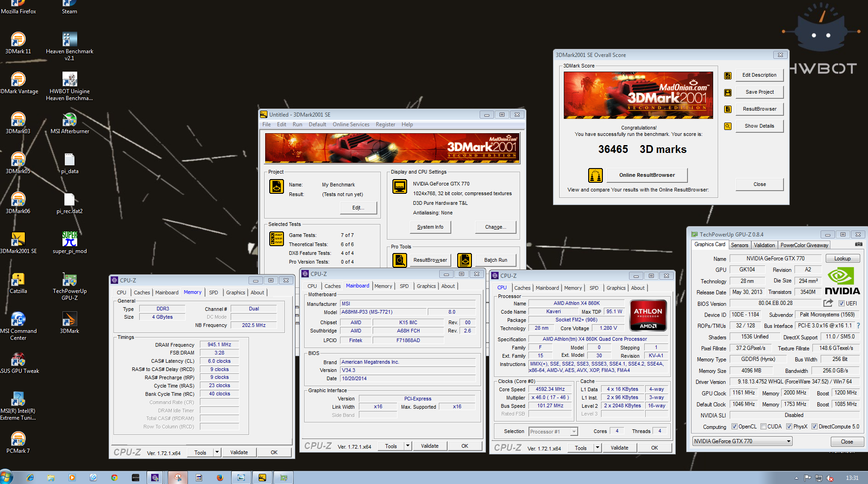Click the ResultBrowser magnifier icon in Pro Tools
This screenshot has width=868, height=484.
[400, 260]
